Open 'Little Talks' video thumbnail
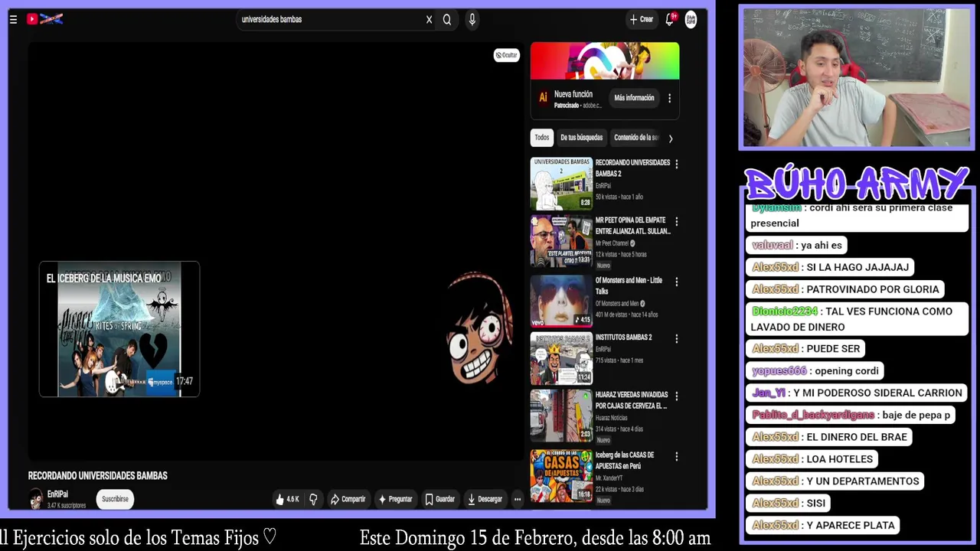Image resolution: width=980 pixels, height=551 pixels. click(561, 301)
